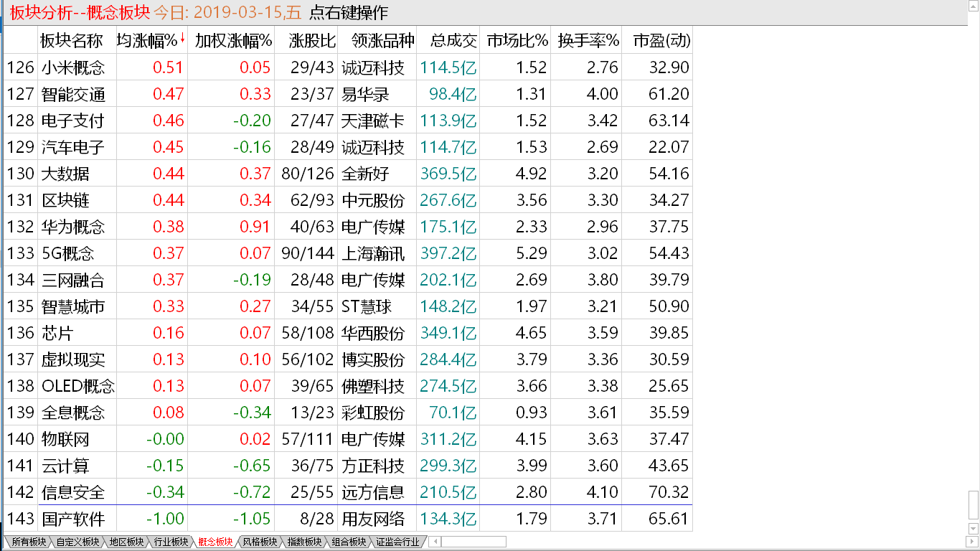This screenshot has width=980, height=551.
Task: Select the 三网融合 sector row
Action: [x=348, y=280]
